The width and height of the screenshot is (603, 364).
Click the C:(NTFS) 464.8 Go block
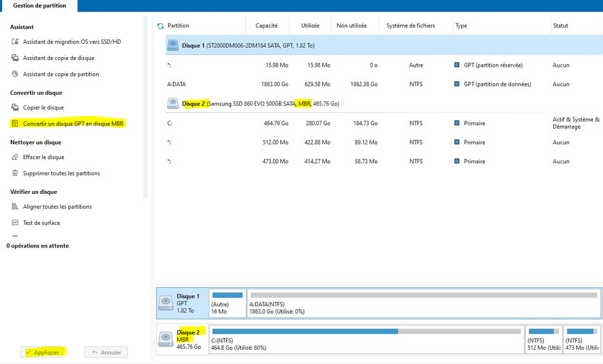pos(366,339)
